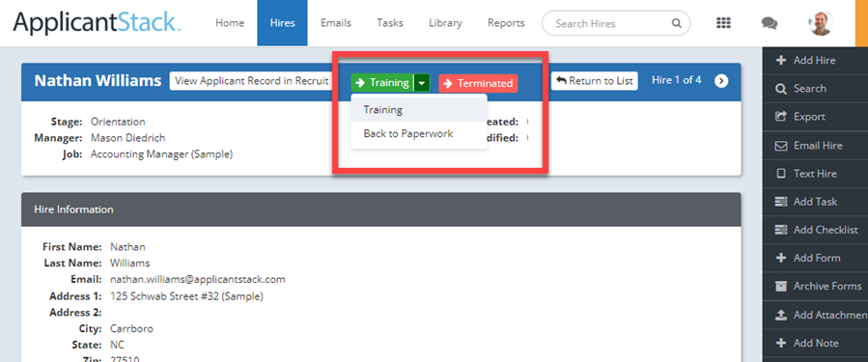Click the Mason Diedrich manager value
The height and width of the screenshot is (362, 868).
point(127,138)
